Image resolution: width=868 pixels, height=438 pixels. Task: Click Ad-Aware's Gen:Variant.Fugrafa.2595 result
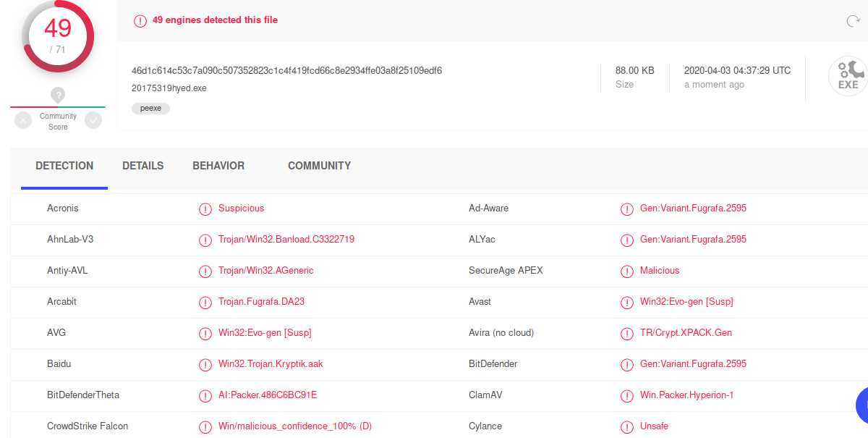[x=693, y=209]
